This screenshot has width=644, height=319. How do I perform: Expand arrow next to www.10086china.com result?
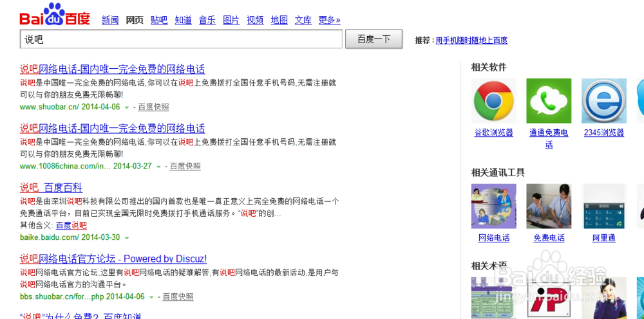158,167
